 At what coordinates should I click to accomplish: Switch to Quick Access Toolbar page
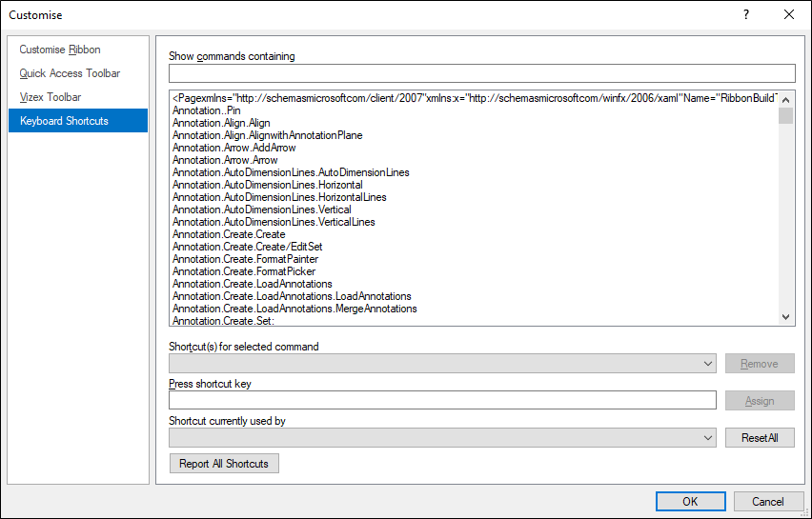click(x=70, y=73)
